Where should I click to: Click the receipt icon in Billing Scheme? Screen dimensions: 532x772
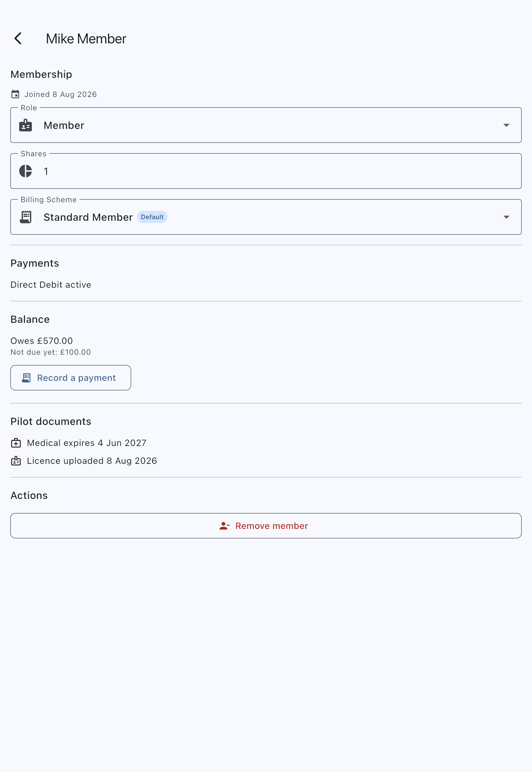tap(26, 217)
